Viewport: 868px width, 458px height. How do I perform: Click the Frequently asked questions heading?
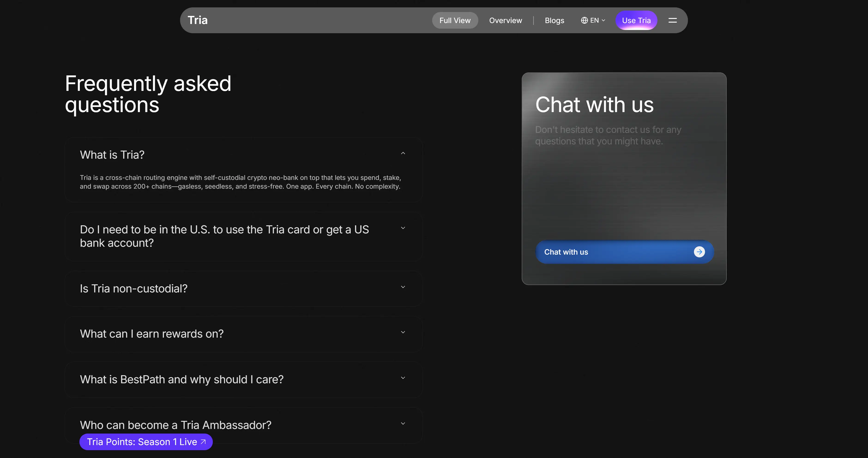[x=148, y=94]
